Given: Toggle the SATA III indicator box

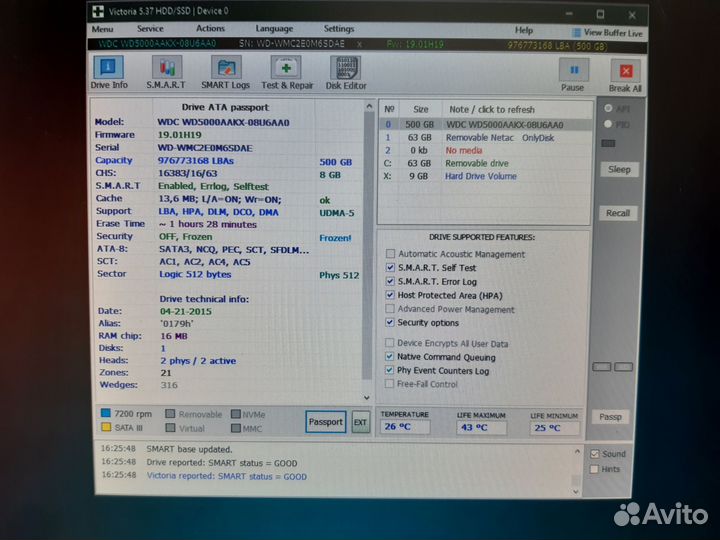Looking at the screenshot, I should click(x=106, y=427).
